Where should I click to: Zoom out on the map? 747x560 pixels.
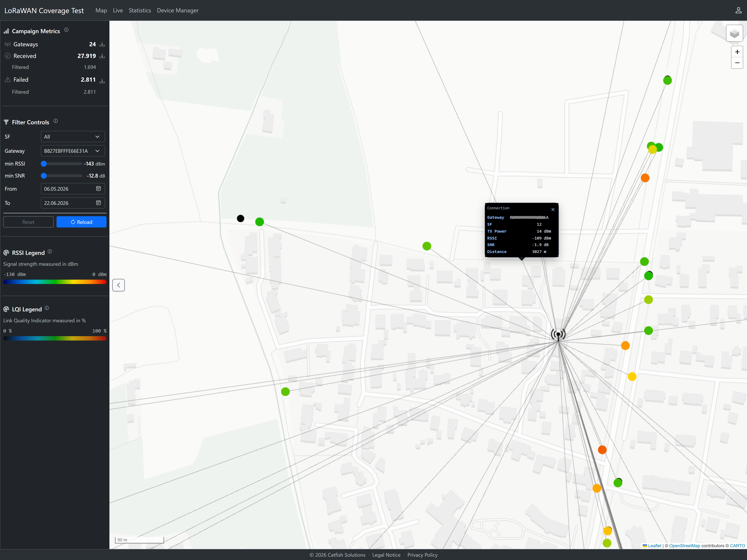(x=737, y=63)
